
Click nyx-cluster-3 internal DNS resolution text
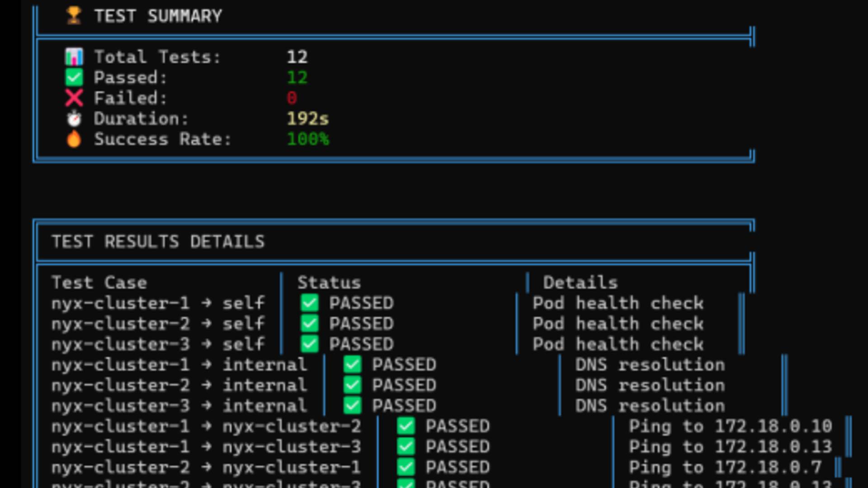650,406
